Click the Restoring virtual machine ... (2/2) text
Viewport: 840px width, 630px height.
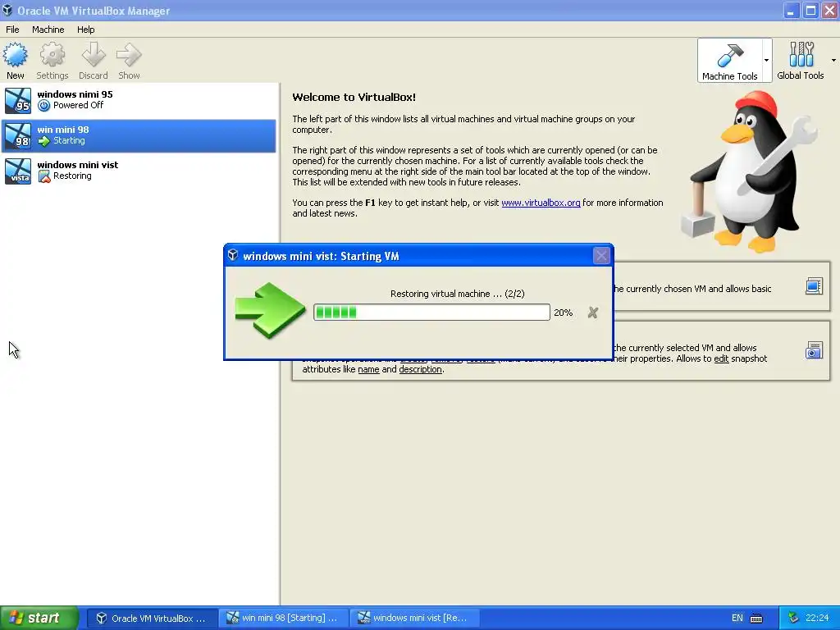point(458,294)
